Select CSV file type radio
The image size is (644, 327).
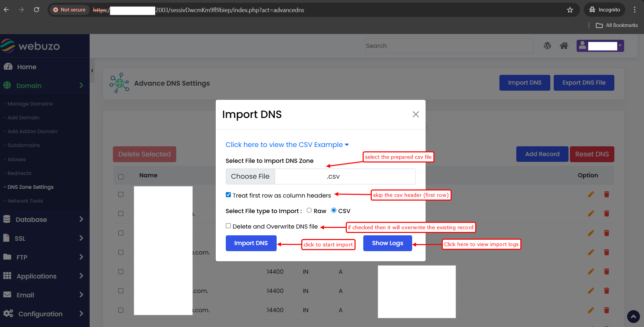334,210
